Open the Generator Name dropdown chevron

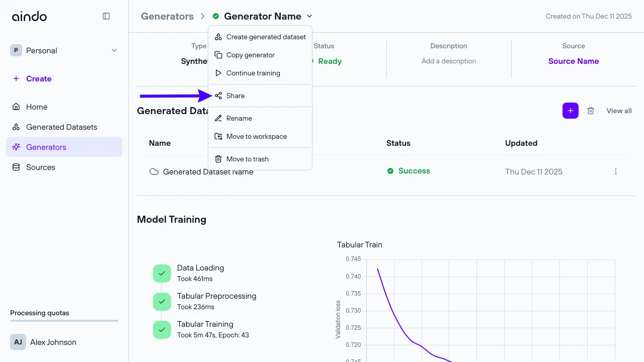pos(309,16)
